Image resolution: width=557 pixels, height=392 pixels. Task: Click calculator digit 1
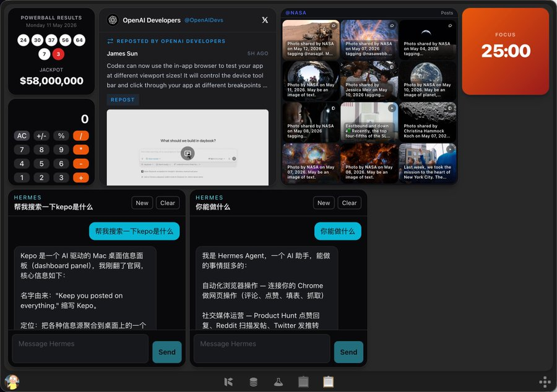coord(22,177)
